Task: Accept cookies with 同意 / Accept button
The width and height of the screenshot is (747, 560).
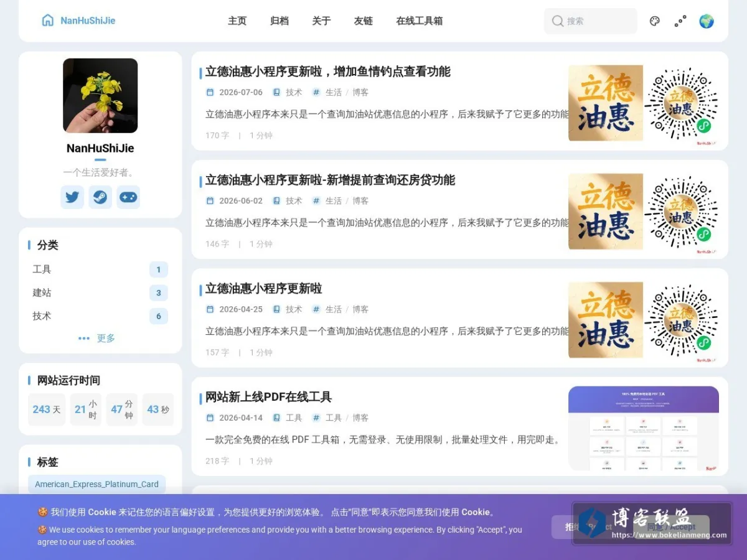Action: point(671,527)
